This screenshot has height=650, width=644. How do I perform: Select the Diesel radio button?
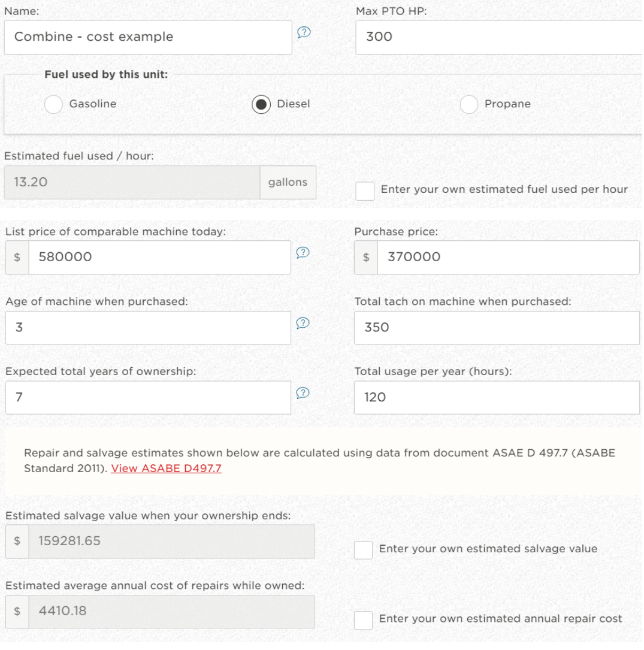pyautogui.click(x=261, y=104)
